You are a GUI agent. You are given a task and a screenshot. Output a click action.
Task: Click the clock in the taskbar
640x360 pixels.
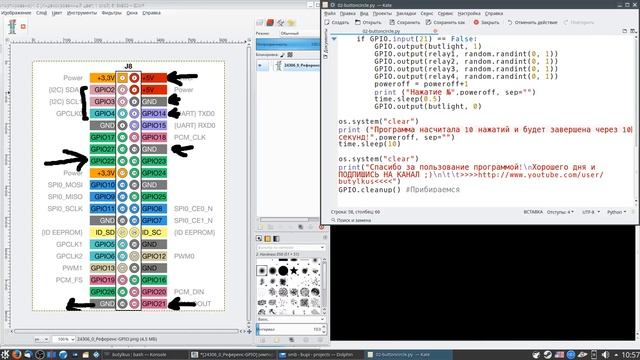(631, 355)
